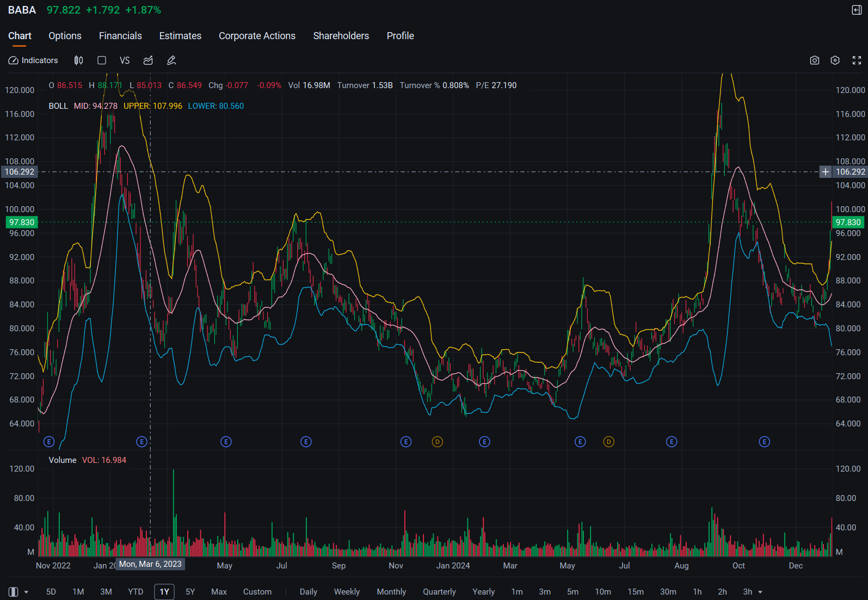Select the YTD time range
The height and width of the screenshot is (600, 868).
click(x=136, y=592)
